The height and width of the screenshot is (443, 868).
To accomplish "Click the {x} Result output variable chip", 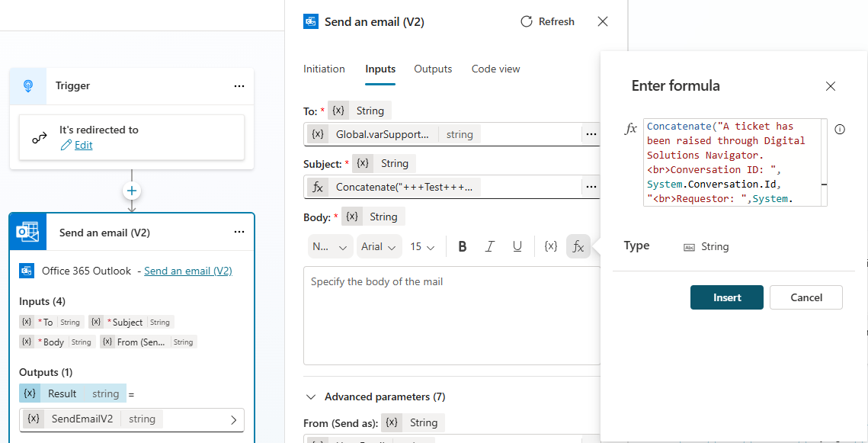I will [x=72, y=393].
